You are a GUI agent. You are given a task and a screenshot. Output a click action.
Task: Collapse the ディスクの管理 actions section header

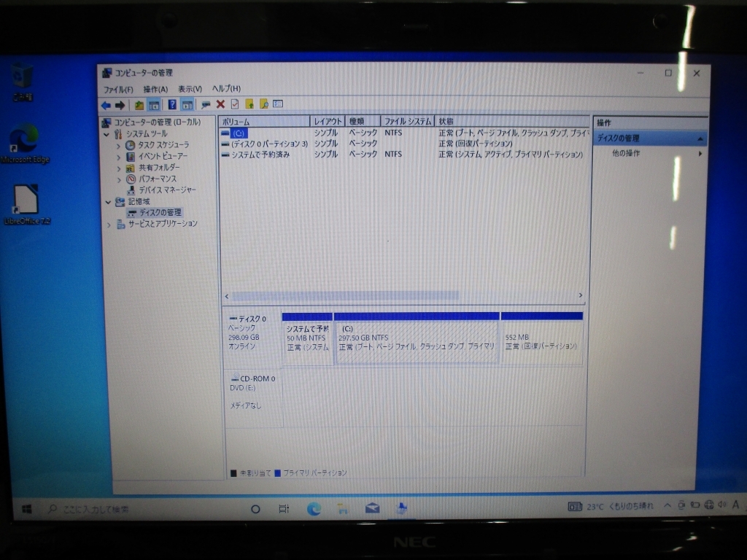(x=650, y=139)
